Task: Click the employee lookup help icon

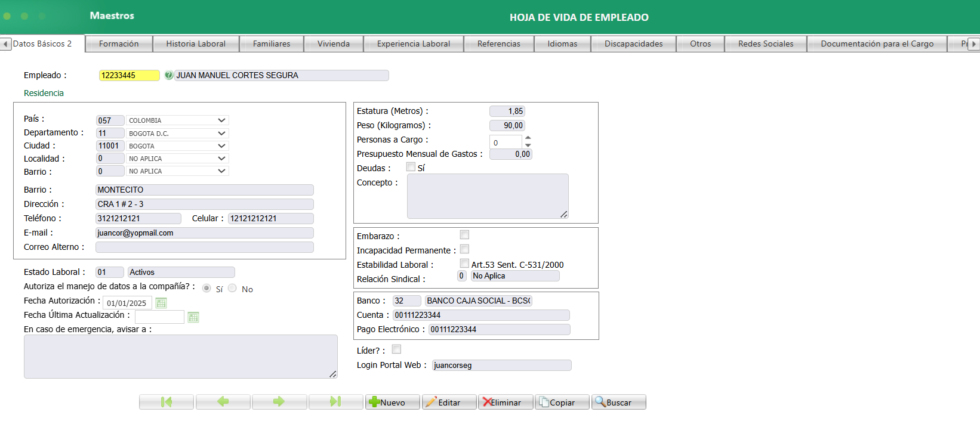Action: 169,75
